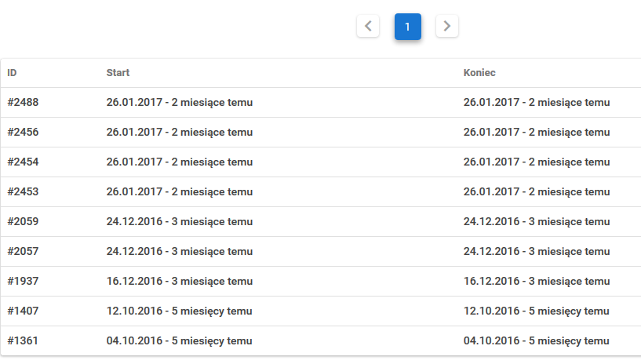Open row with ID #2456
Screen dimensions: 641x364
(23, 133)
